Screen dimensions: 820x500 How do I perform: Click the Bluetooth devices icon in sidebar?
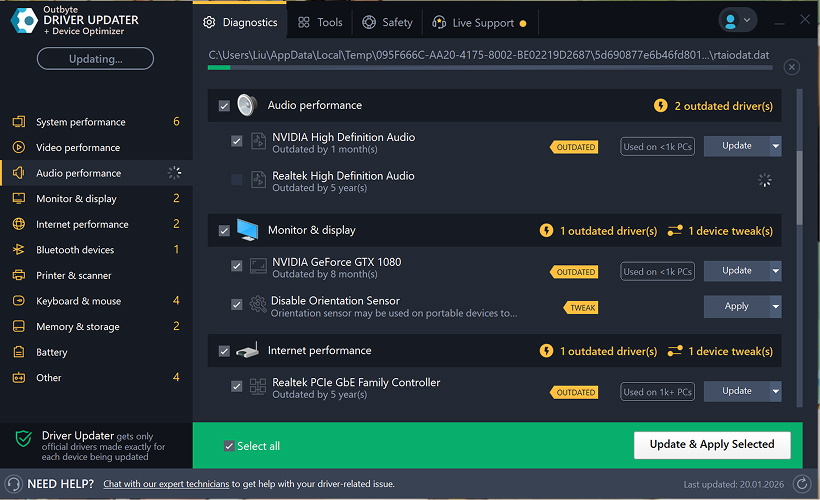pyautogui.click(x=18, y=250)
